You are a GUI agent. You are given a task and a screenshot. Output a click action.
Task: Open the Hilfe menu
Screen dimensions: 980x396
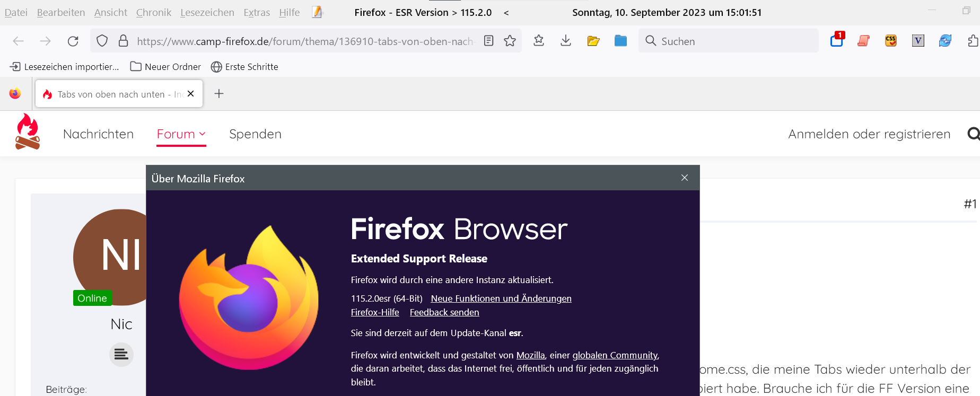(290, 13)
